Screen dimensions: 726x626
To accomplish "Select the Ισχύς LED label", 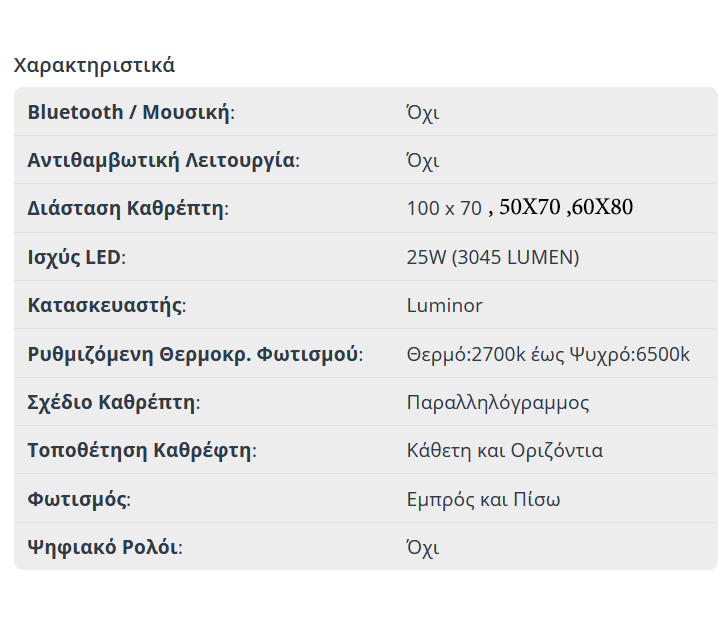I will pos(76,257).
